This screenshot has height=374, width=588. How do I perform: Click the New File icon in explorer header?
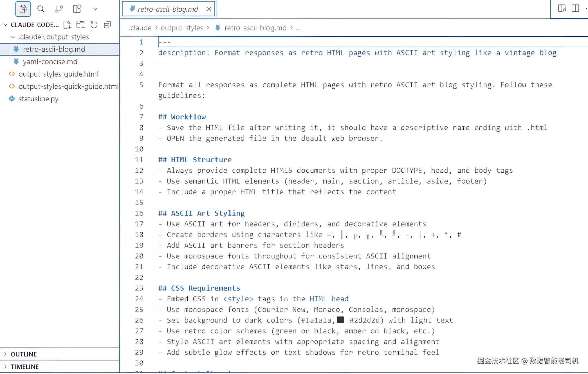(67, 25)
